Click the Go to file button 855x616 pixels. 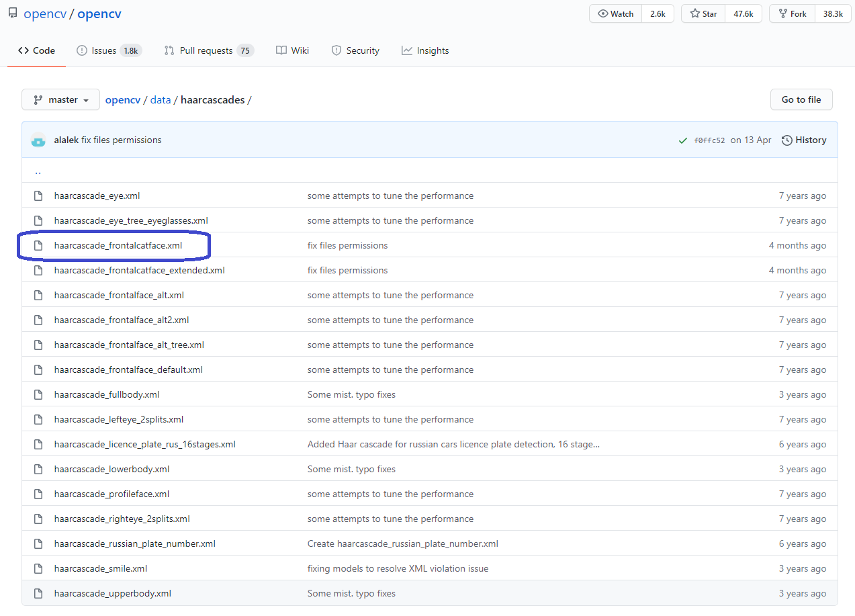tap(801, 99)
